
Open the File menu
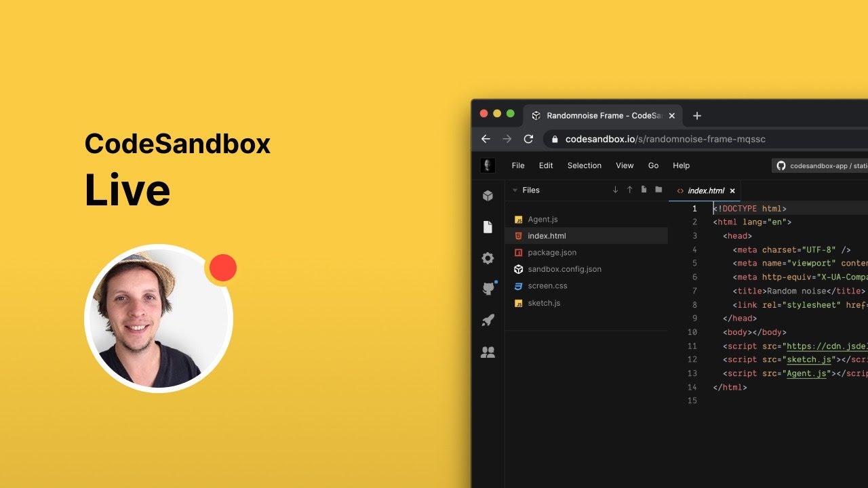pos(518,165)
